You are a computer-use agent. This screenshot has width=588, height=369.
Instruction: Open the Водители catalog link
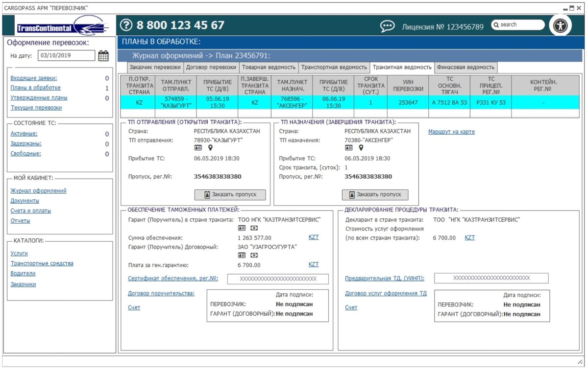[23, 274]
